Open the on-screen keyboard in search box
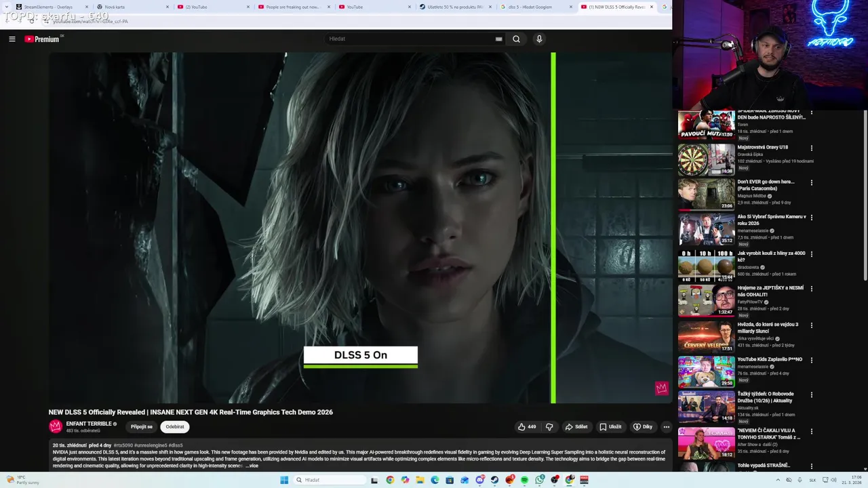Viewport: 868px width, 488px height. pyautogui.click(x=498, y=39)
